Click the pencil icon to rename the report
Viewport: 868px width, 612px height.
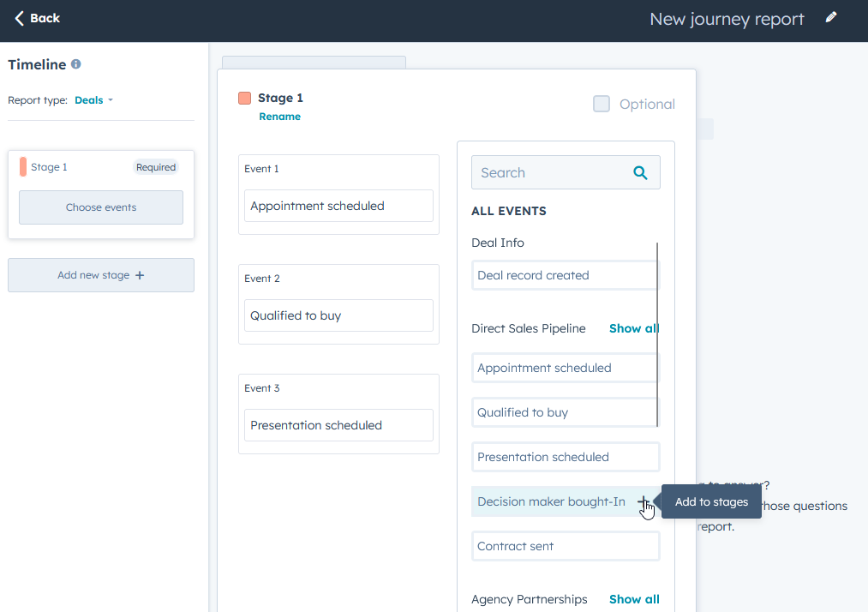coord(830,17)
